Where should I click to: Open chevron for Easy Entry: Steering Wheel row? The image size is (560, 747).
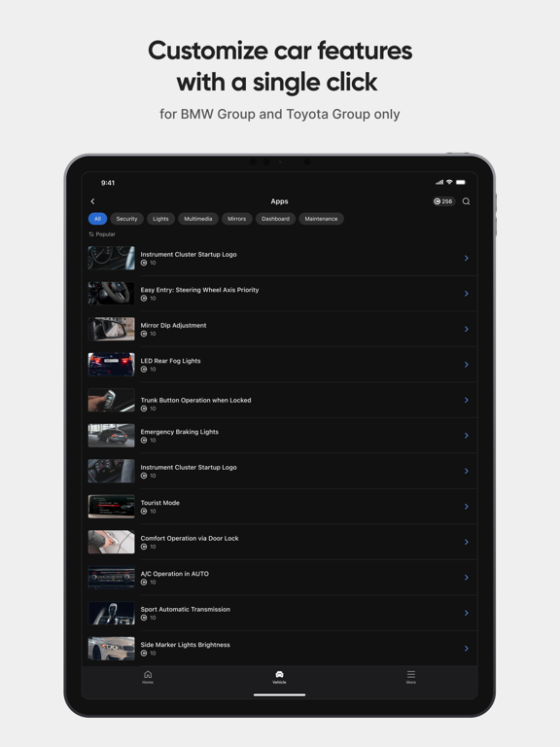(467, 294)
